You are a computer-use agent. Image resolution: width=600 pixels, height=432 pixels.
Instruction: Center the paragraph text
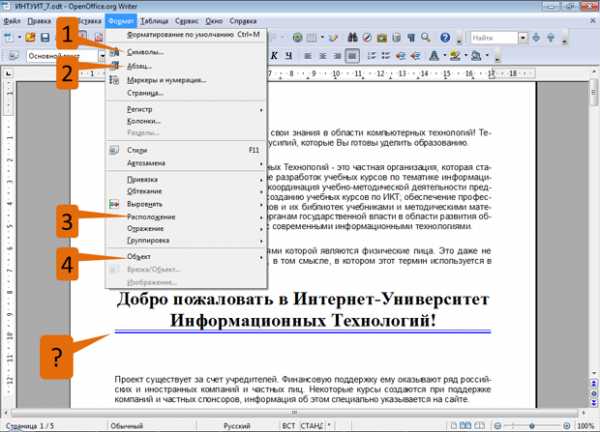323,56
